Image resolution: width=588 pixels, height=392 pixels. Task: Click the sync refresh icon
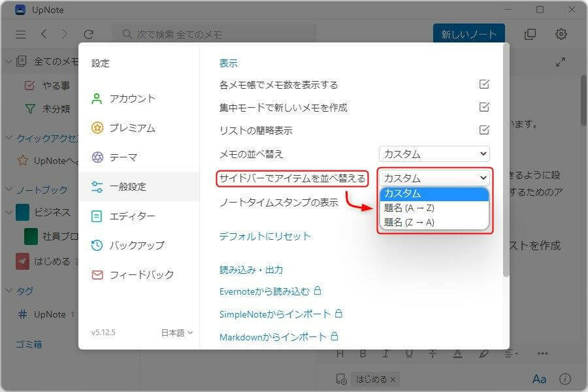[x=88, y=35]
